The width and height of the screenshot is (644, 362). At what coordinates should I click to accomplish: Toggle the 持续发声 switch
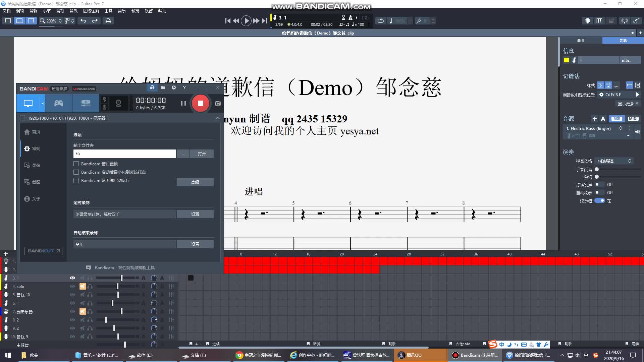coord(599,185)
